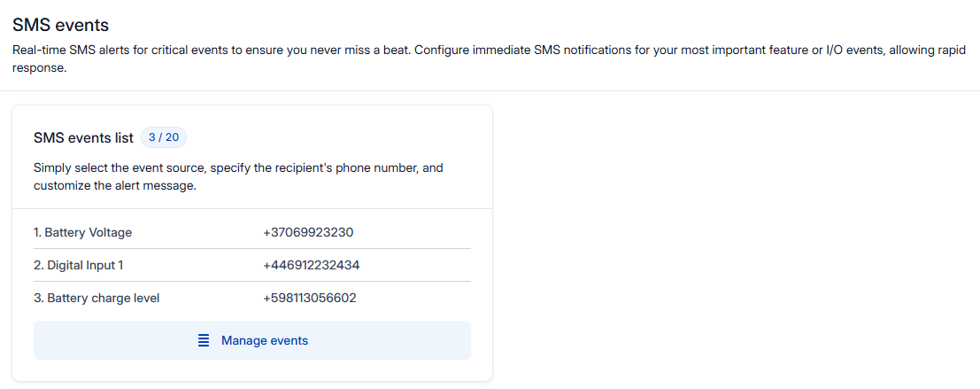Select the Battery charge level event row
The height and width of the screenshot is (389, 980).
pos(96,298)
